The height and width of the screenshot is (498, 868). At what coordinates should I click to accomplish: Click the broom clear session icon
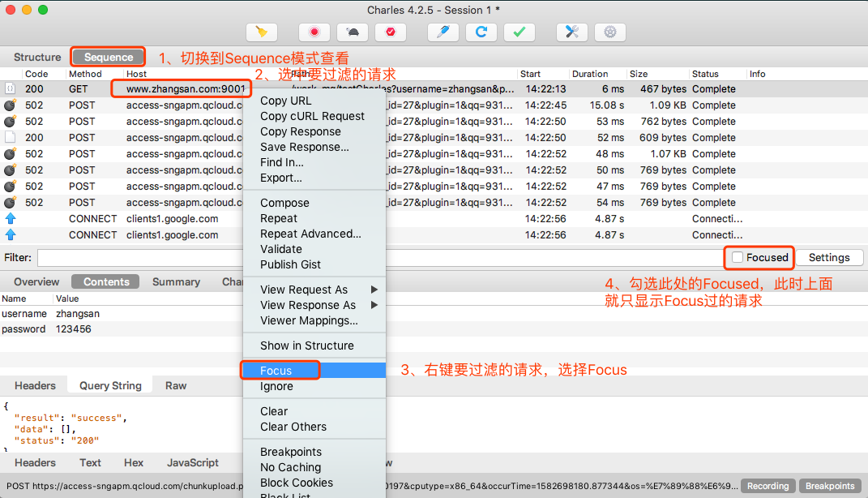coord(262,32)
